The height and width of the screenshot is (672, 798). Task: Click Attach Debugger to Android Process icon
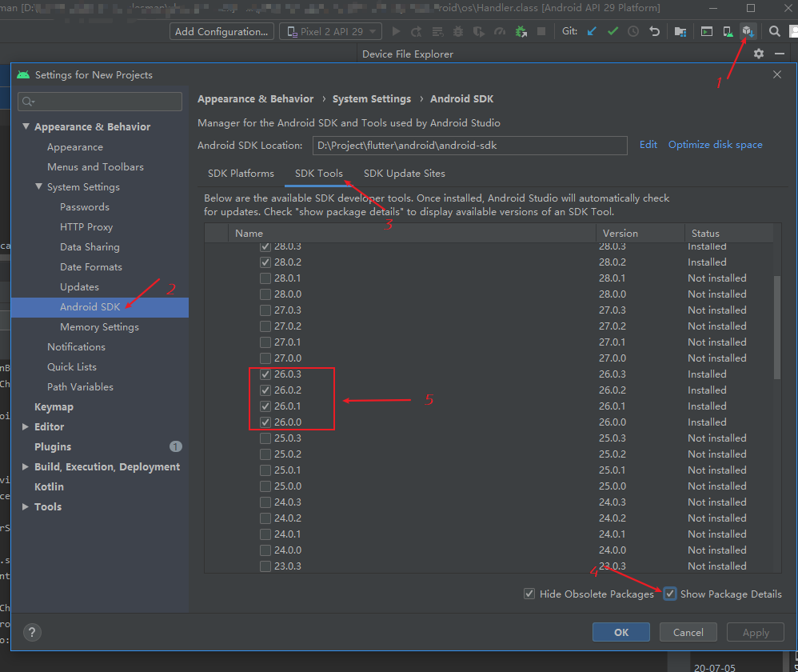521,31
